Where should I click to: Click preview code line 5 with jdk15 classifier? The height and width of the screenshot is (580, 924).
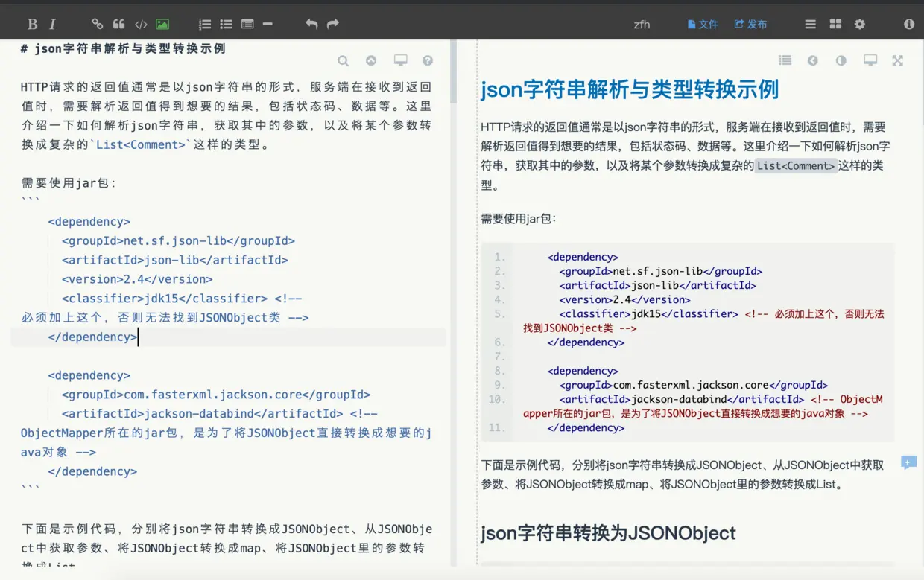click(x=703, y=321)
